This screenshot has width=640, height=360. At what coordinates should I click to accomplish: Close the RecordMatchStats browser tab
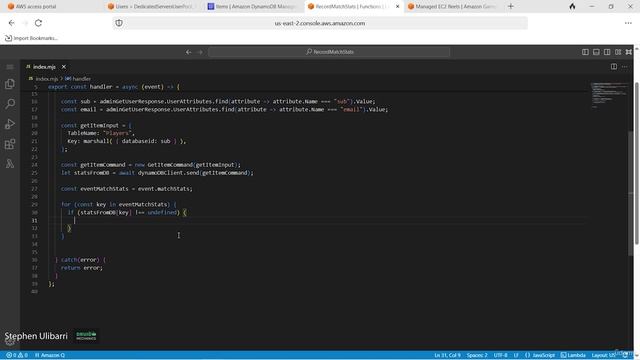point(398,7)
